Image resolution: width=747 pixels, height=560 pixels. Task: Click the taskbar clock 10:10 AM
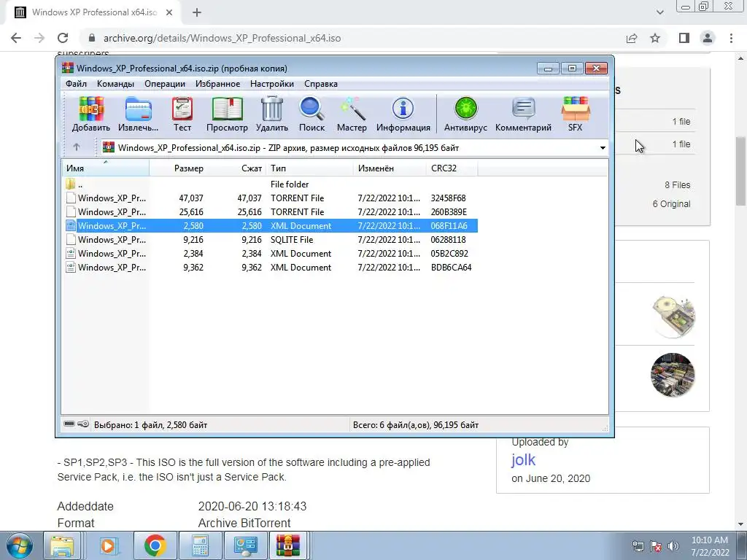coord(709,545)
